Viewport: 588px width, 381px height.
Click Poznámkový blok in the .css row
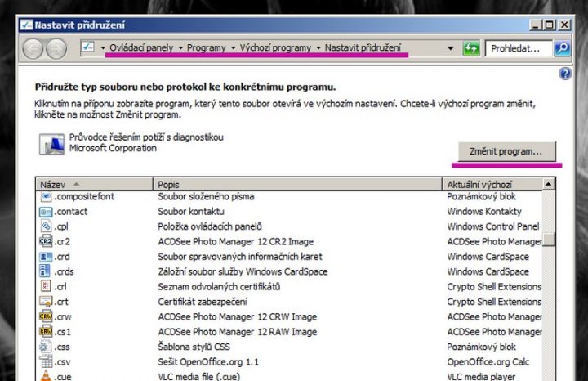click(482, 347)
